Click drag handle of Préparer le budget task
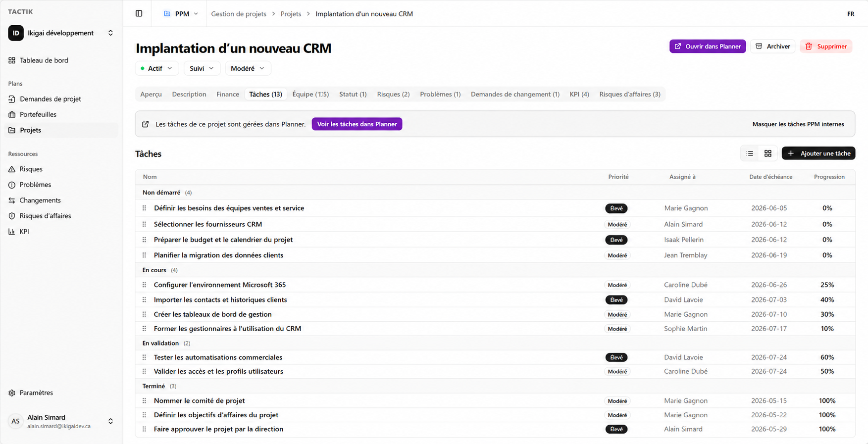The width and height of the screenshot is (868, 444). click(144, 240)
